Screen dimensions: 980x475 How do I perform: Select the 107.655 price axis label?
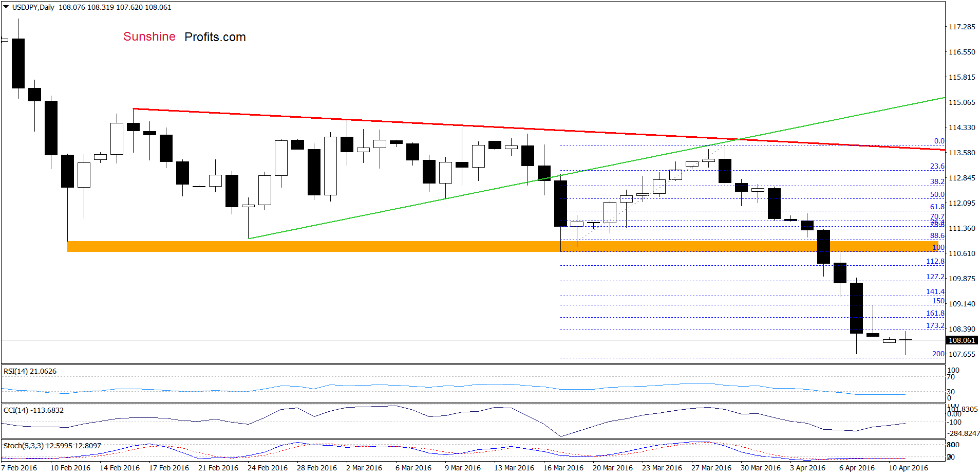(x=962, y=354)
